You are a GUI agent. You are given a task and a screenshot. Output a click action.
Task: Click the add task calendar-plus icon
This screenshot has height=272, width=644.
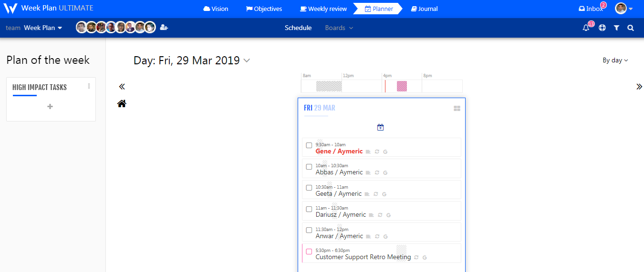tap(380, 127)
